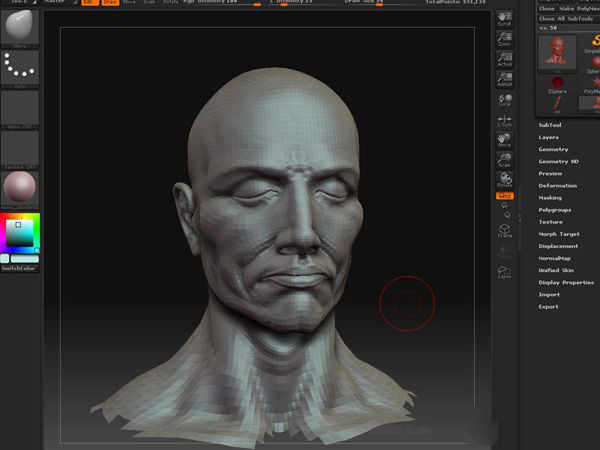Screen dimensions: 600x450
Task: Toggle the Y-axis rotation icon below XYZ
Action: pos(505,205)
